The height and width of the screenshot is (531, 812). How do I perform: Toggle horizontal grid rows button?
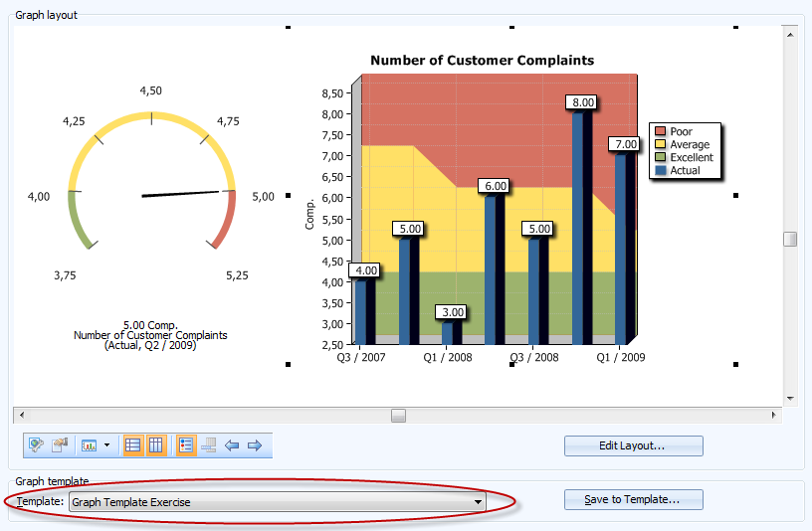click(x=133, y=445)
